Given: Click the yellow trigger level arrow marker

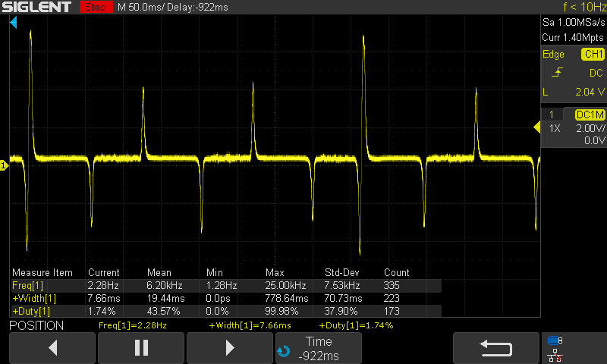Looking at the screenshot, I should [537, 127].
